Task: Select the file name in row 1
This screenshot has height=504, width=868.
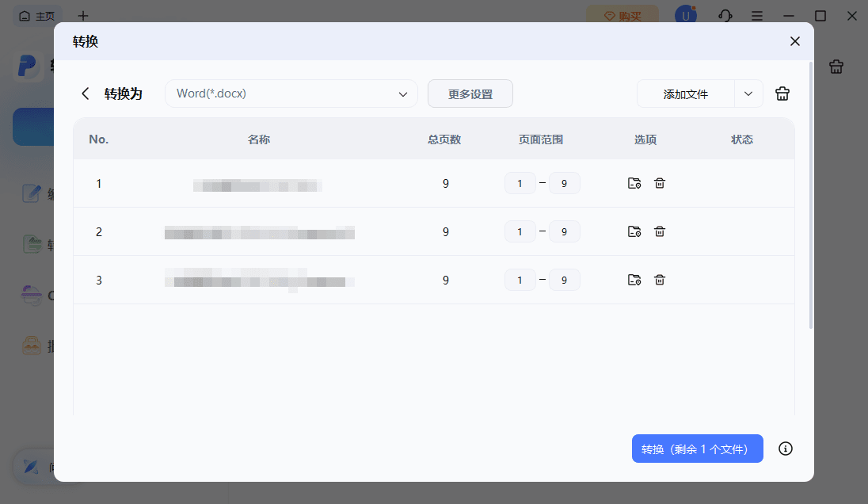Action: pyautogui.click(x=257, y=185)
